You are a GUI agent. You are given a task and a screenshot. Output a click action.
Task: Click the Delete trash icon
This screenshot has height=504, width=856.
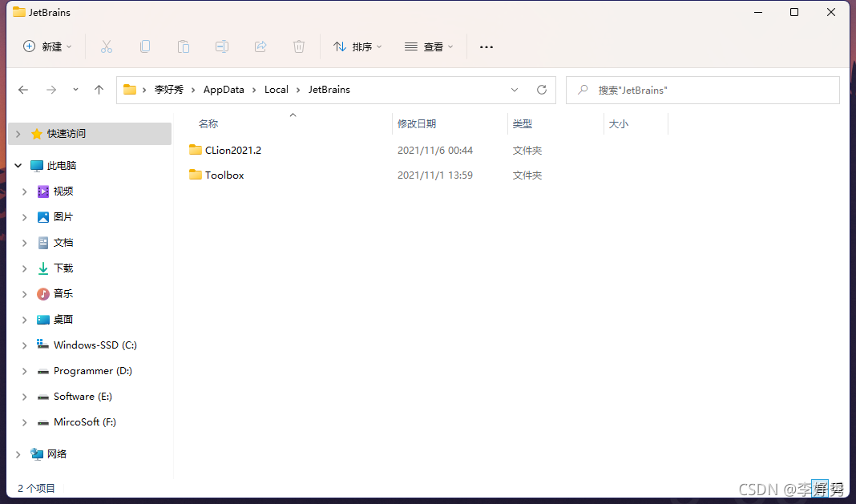(299, 47)
